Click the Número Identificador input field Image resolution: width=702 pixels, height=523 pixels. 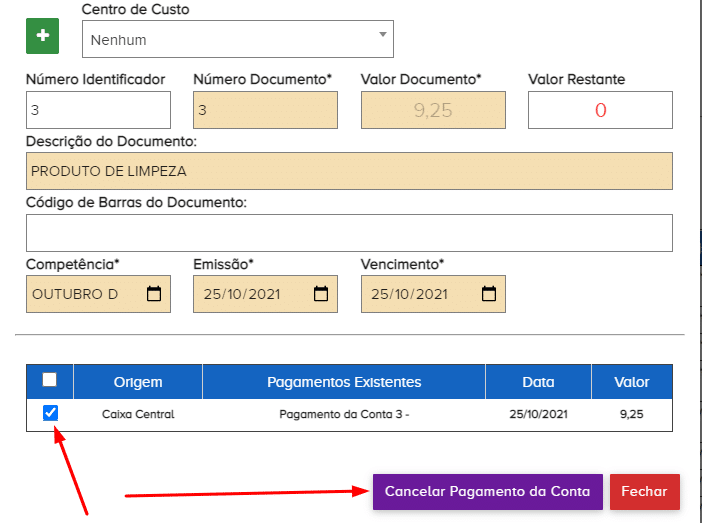98,110
